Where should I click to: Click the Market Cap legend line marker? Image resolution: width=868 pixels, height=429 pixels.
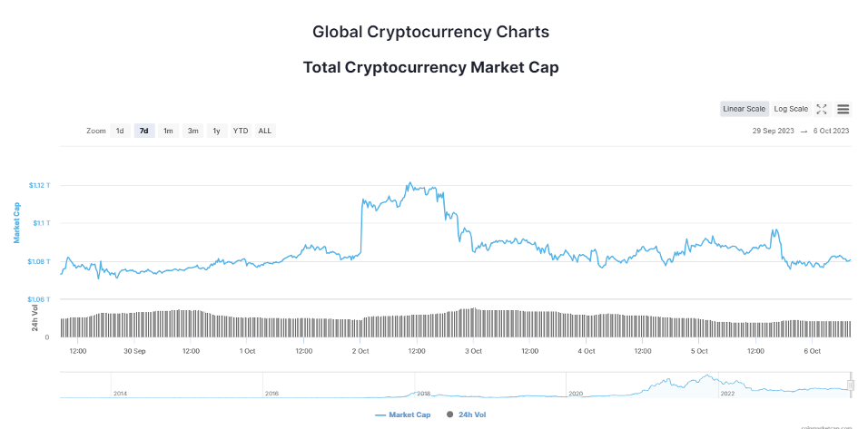(380, 414)
